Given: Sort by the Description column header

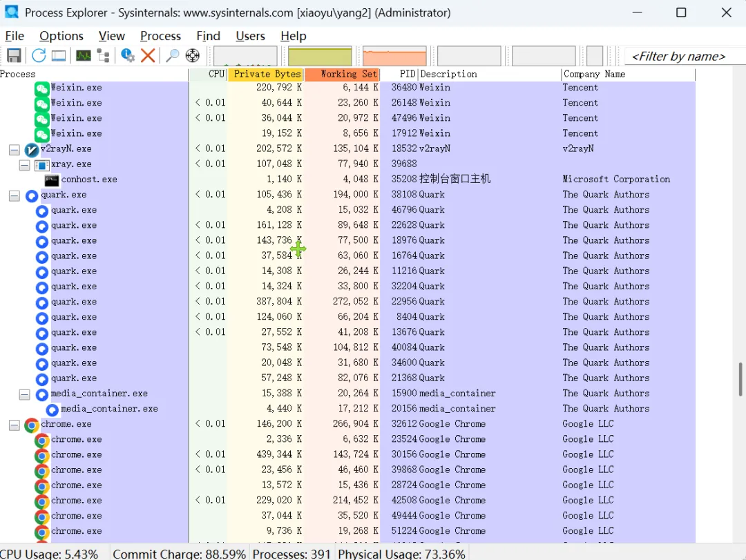Looking at the screenshot, I should point(490,74).
